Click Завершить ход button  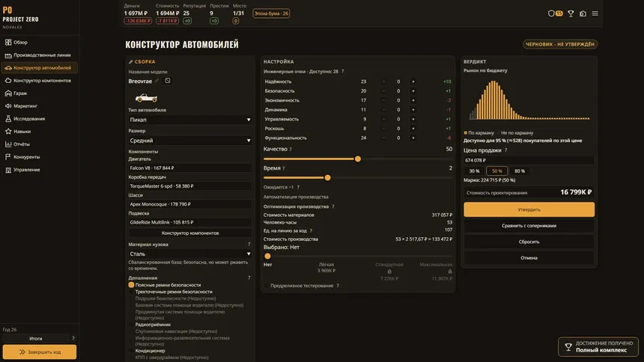coord(40,352)
